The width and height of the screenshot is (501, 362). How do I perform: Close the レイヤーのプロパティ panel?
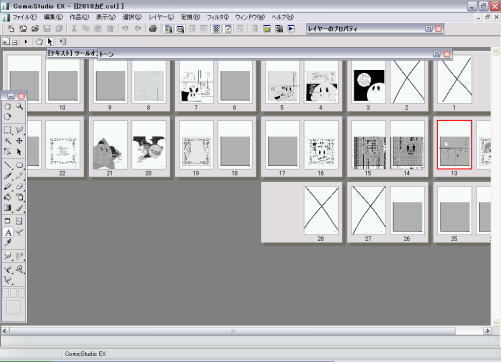coord(439,29)
